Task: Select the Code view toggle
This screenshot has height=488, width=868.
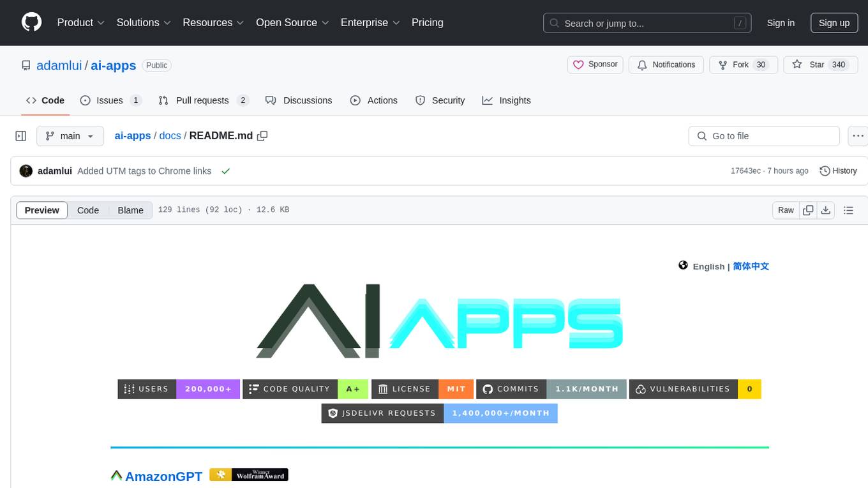Action: pyautogui.click(x=88, y=210)
